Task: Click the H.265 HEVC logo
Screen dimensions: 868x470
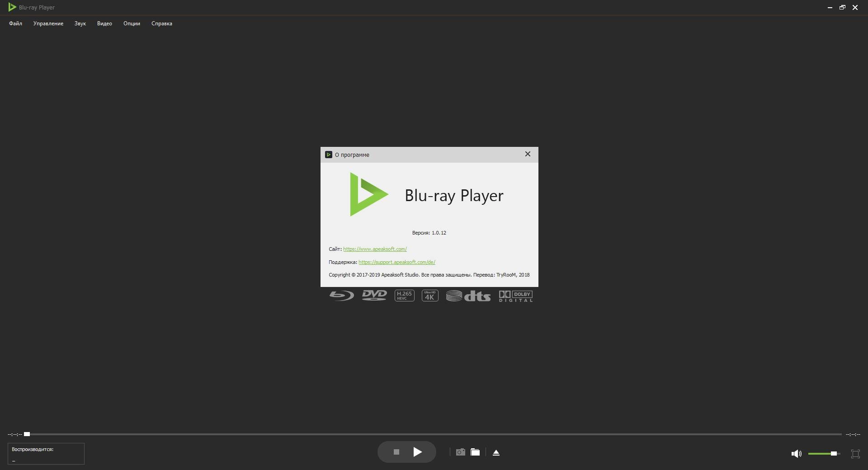Action: [405, 296]
